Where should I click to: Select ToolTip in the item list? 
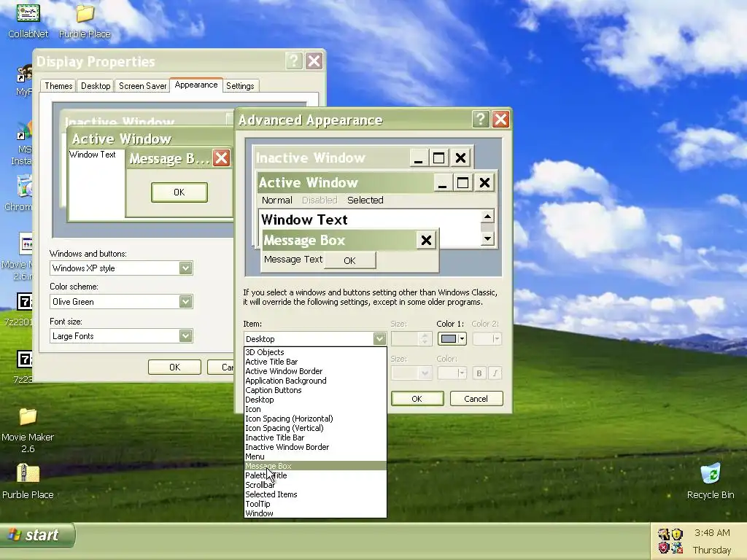click(315, 504)
